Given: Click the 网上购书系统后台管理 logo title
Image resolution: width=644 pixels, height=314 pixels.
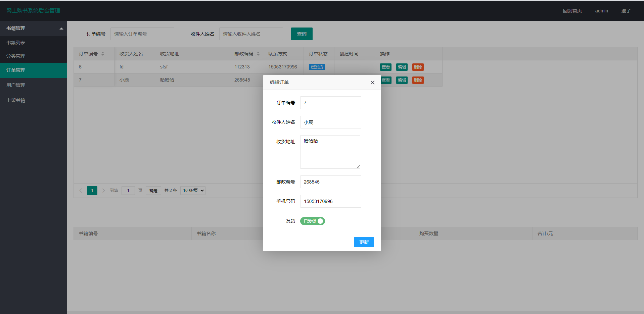Looking at the screenshot, I should pos(33,11).
